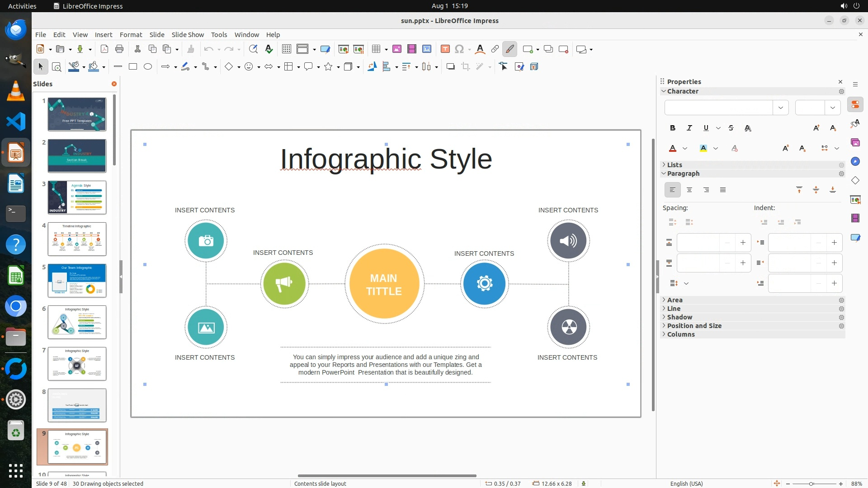Open the Format menu
Screen dimensions: 868x488
[131, 35]
